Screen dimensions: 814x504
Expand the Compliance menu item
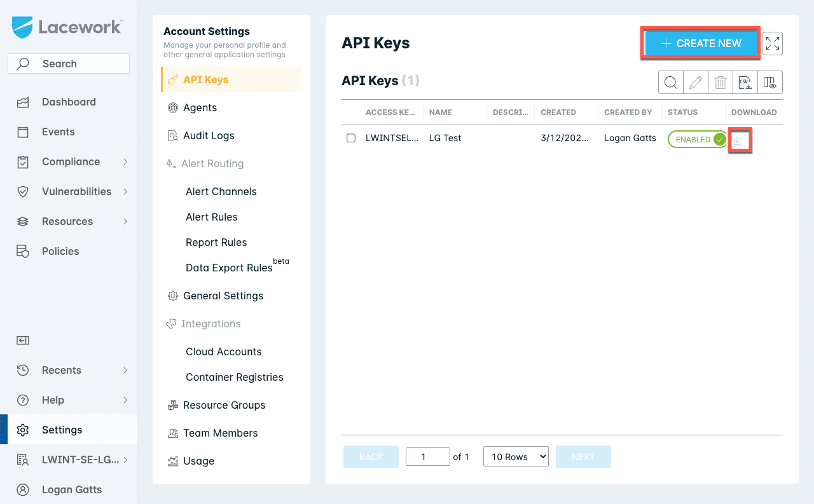click(x=71, y=161)
